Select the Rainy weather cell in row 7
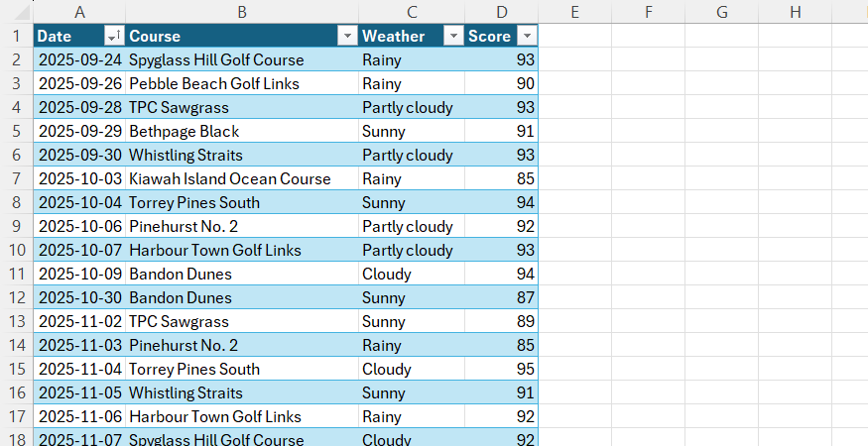 coord(412,178)
